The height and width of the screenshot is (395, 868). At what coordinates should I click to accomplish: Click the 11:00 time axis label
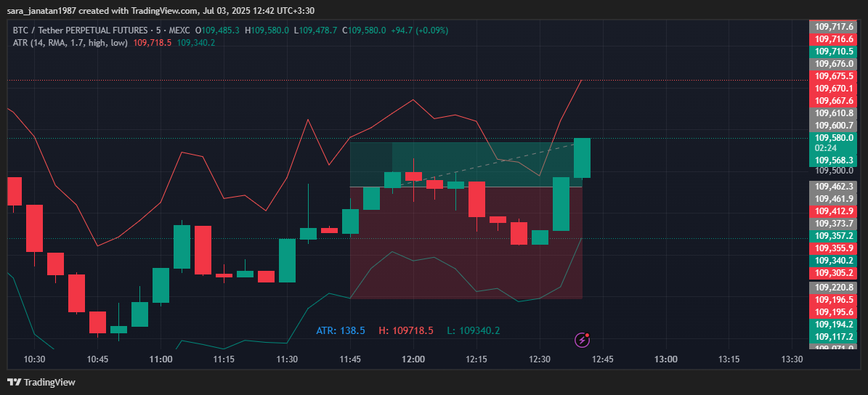161,359
